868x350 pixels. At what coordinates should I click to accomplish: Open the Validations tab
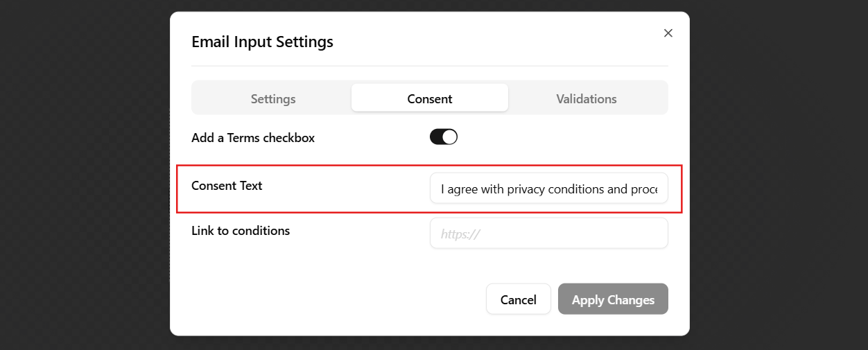click(x=586, y=98)
